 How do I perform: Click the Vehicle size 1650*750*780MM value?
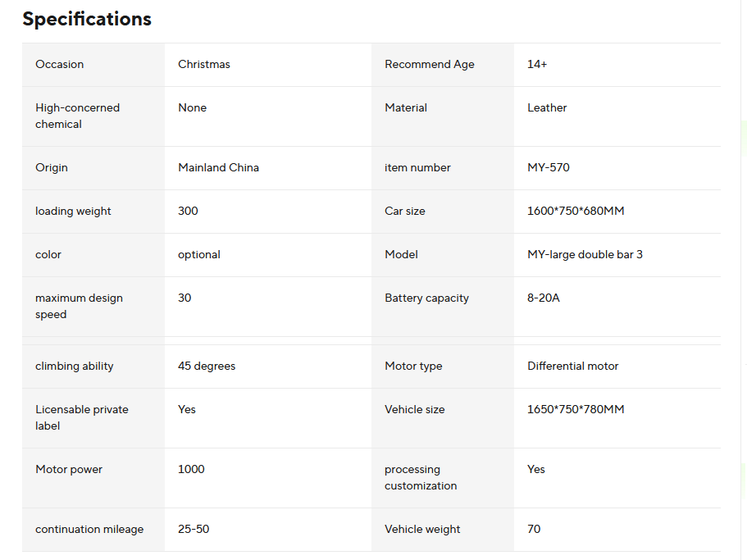point(576,410)
